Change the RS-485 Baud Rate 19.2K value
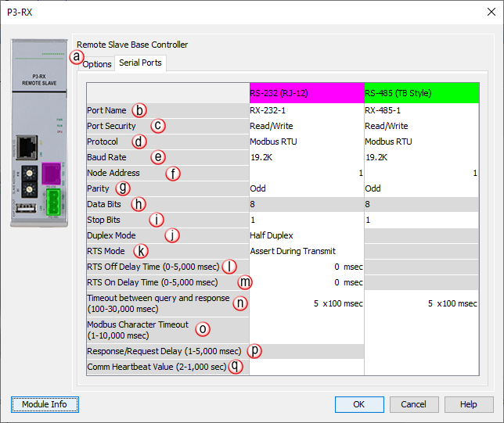 click(x=421, y=157)
